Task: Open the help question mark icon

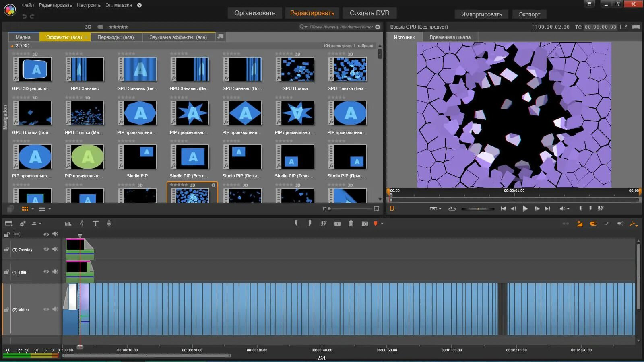Action: [139, 5]
